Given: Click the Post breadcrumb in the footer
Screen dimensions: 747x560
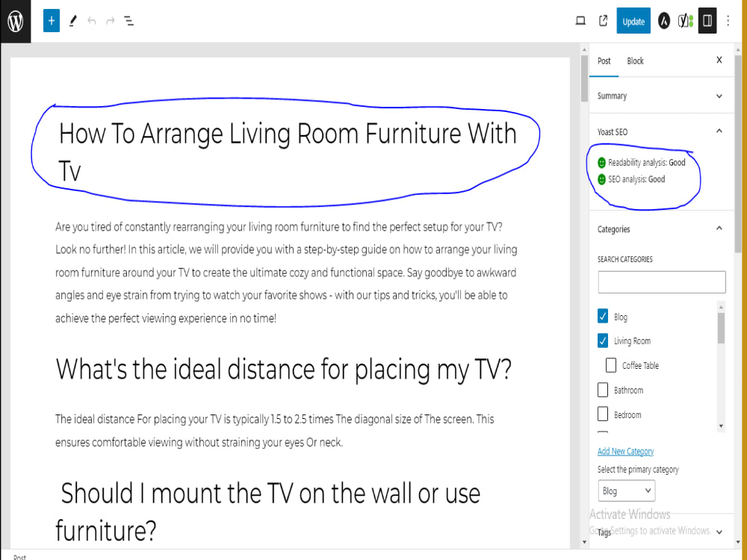Looking at the screenshot, I should (x=19, y=557).
